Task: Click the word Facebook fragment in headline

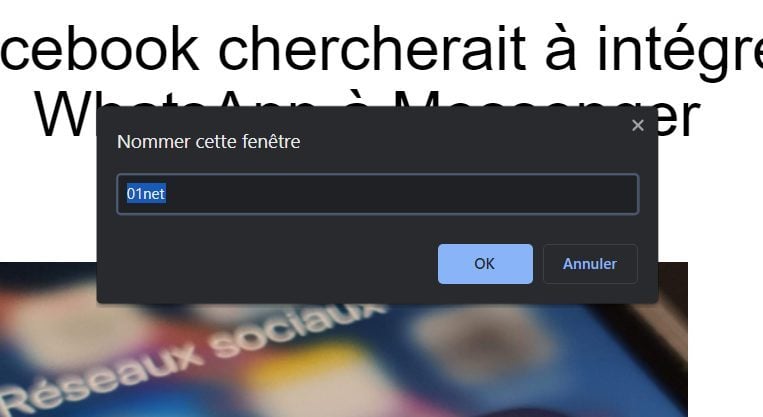Action: 99,49
